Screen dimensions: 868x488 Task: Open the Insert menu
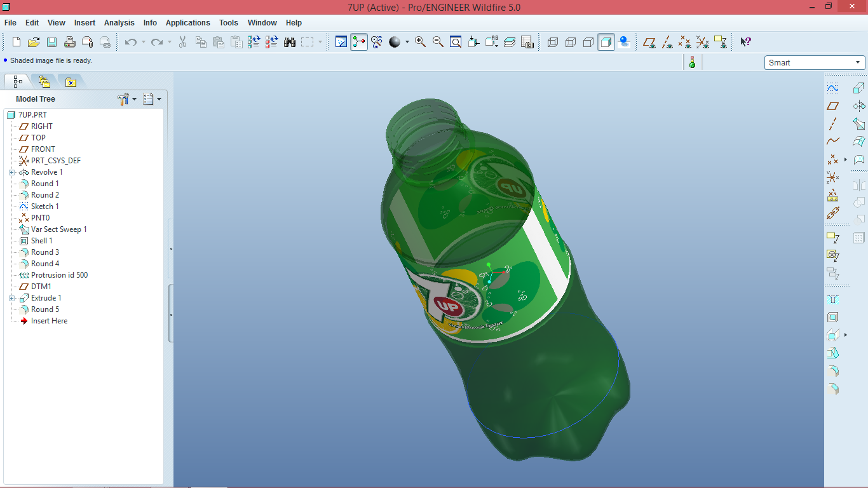click(x=85, y=23)
